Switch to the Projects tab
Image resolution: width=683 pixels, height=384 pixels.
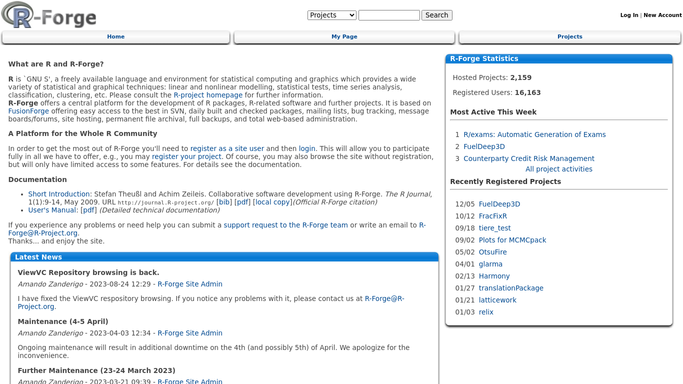[x=570, y=37]
